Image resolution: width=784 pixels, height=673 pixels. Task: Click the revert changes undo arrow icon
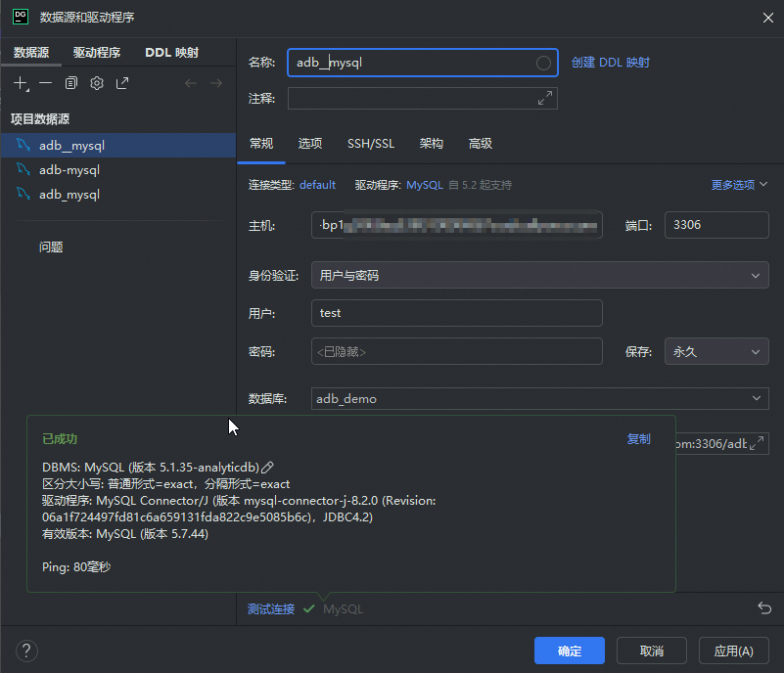tap(764, 608)
